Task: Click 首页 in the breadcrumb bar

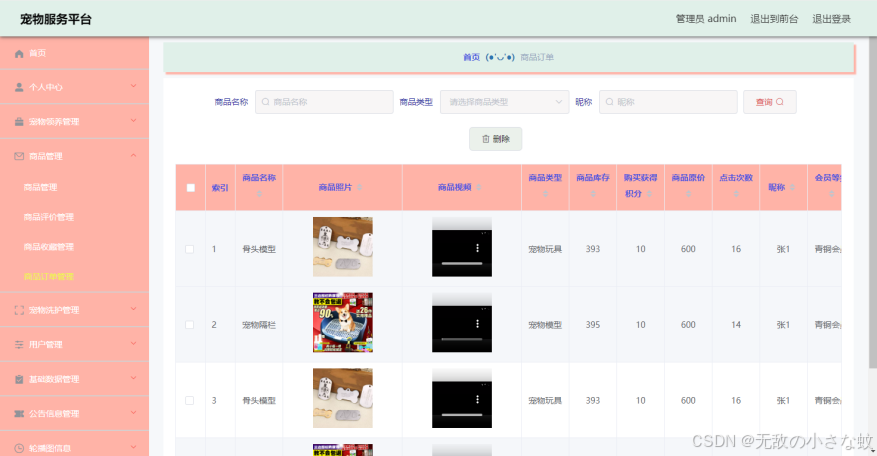Action: tap(471, 57)
